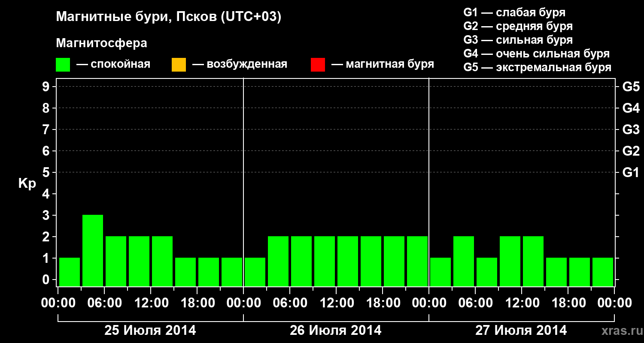Click the '4' value on Kp axis
The image size is (644, 343).
pyautogui.click(x=47, y=194)
